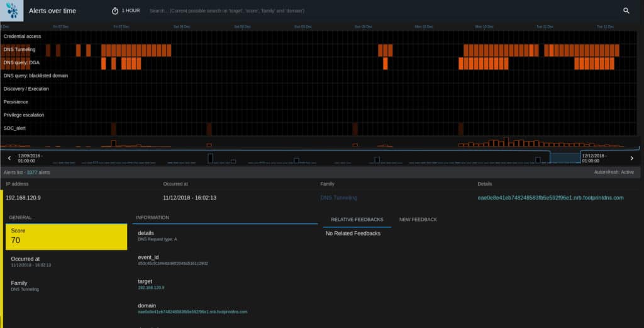Click the DNS Tunneling family link in alert row
The height and width of the screenshot is (328, 644).
pyautogui.click(x=338, y=198)
